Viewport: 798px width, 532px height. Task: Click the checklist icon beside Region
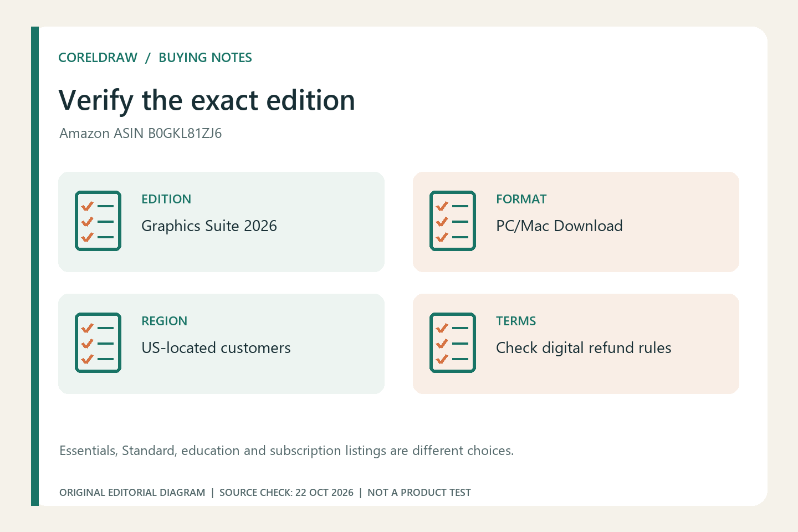point(98,342)
